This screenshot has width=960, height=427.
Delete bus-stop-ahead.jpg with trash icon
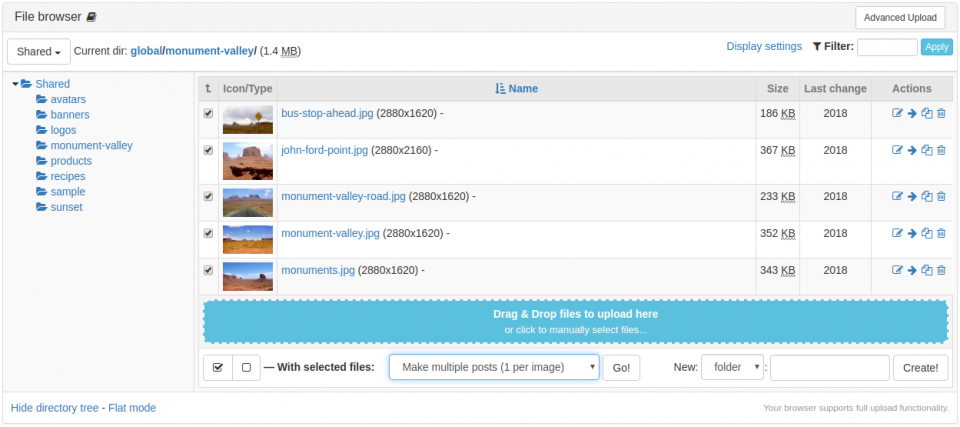click(942, 113)
